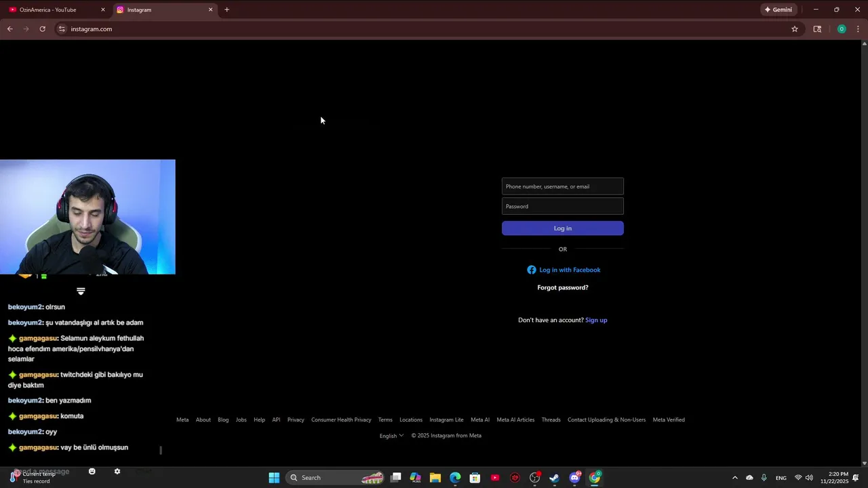
Task: Click the phone number, username, or email field
Action: click(x=563, y=186)
